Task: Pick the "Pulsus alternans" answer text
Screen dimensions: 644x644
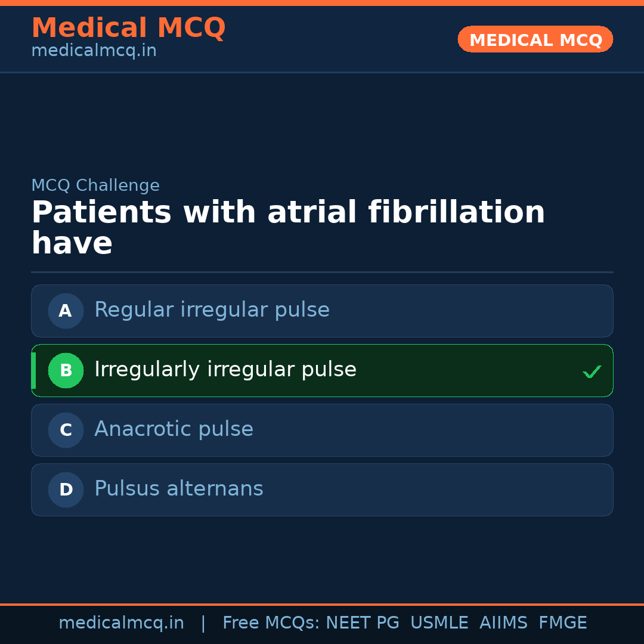Action: [178, 489]
